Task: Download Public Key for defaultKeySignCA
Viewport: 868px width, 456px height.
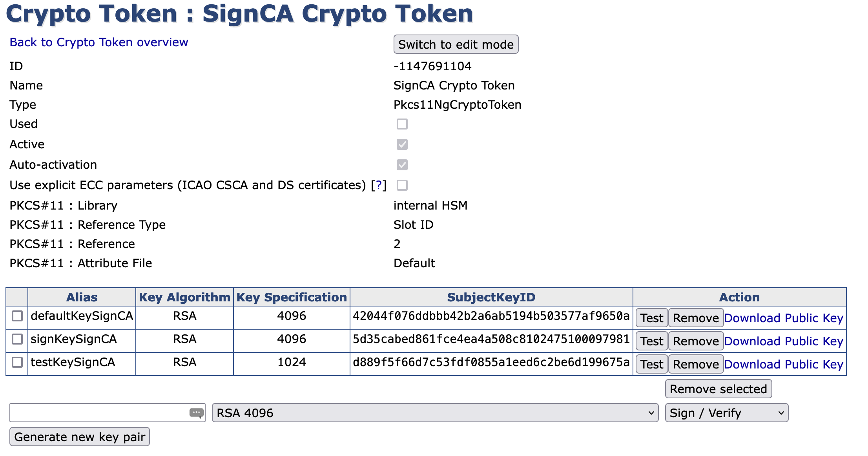Action: [783, 318]
